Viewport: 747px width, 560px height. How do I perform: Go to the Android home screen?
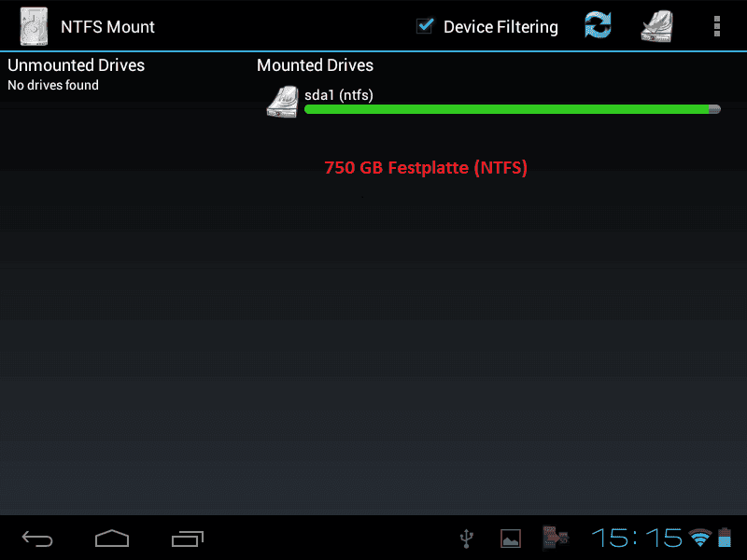coord(112,539)
